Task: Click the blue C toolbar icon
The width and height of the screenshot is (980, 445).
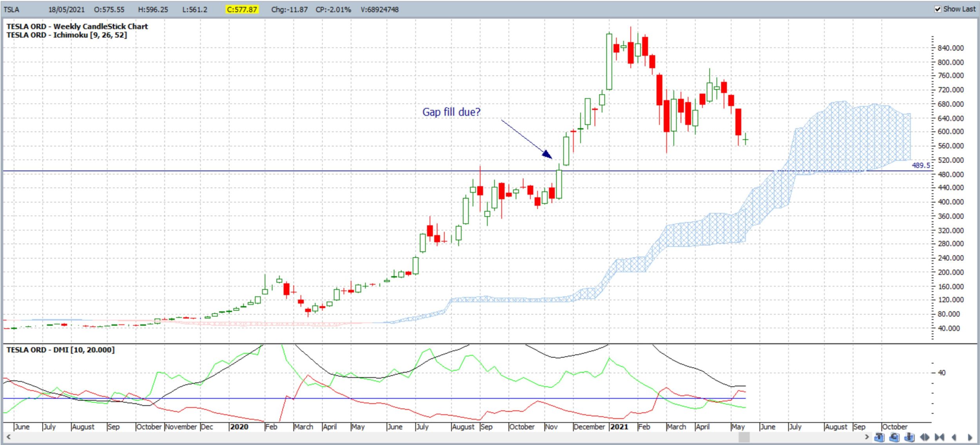Action: (894, 437)
